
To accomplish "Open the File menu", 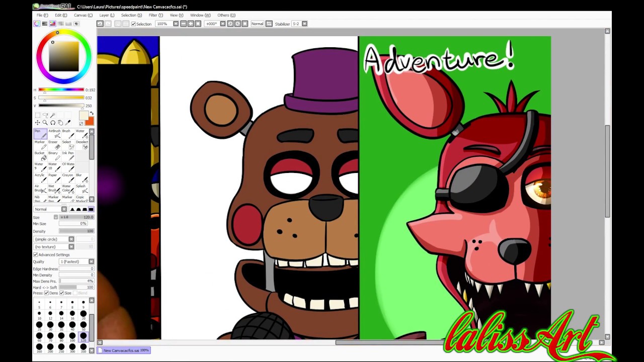I will (x=42, y=15).
